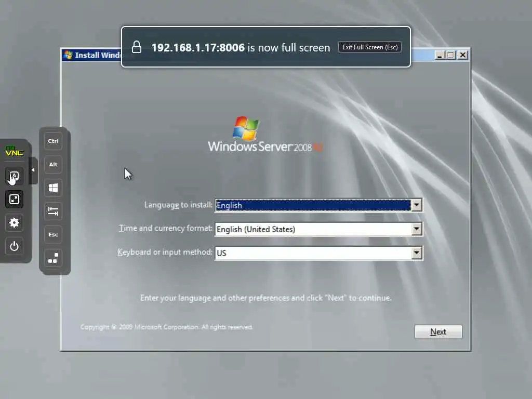Maximize the Install Windows window
532x399 pixels.
451,55
